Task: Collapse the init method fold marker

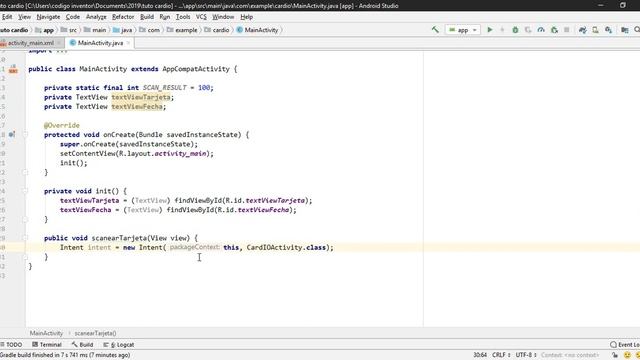Action: click(x=25, y=191)
